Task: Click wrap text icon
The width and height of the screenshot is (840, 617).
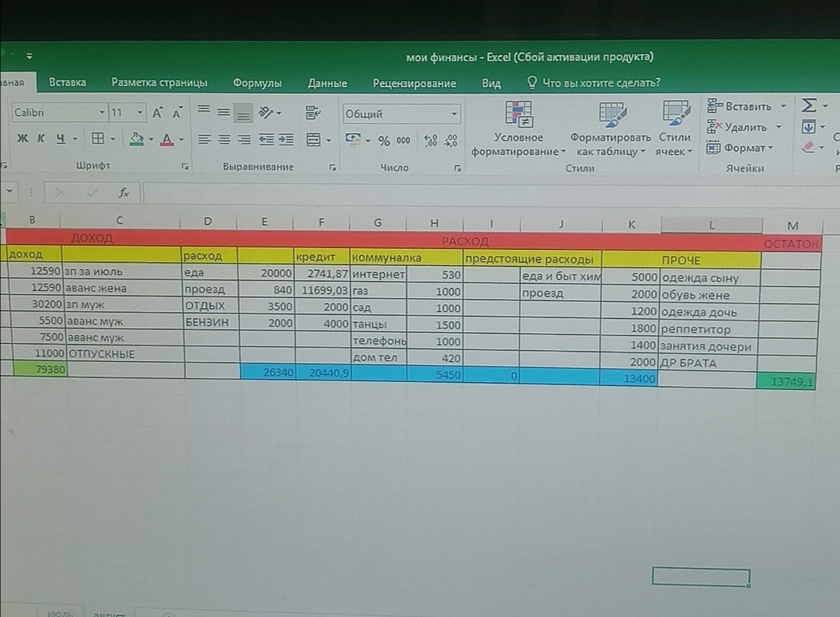Action: pos(313,113)
